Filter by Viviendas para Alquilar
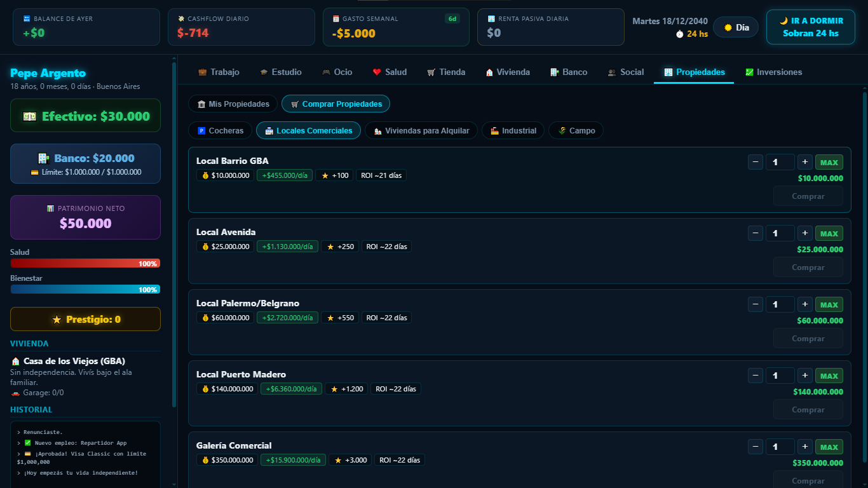 pyautogui.click(x=421, y=130)
